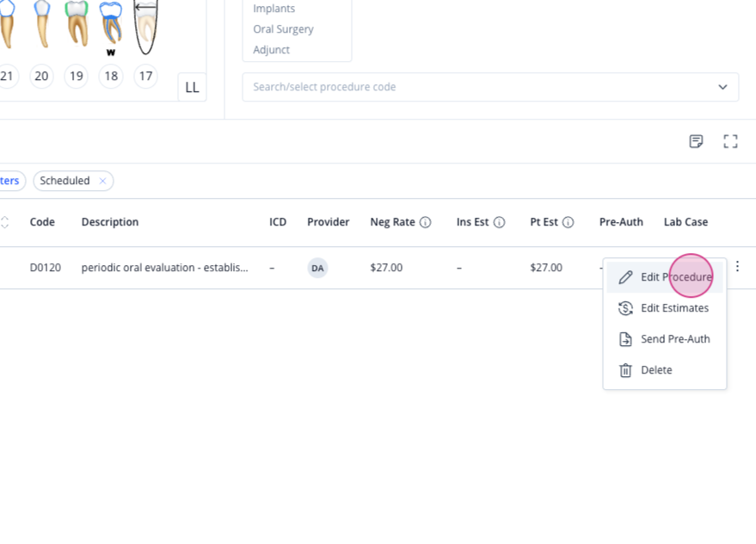
Task: Choose Delete from the context menu
Action: click(664, 370)
